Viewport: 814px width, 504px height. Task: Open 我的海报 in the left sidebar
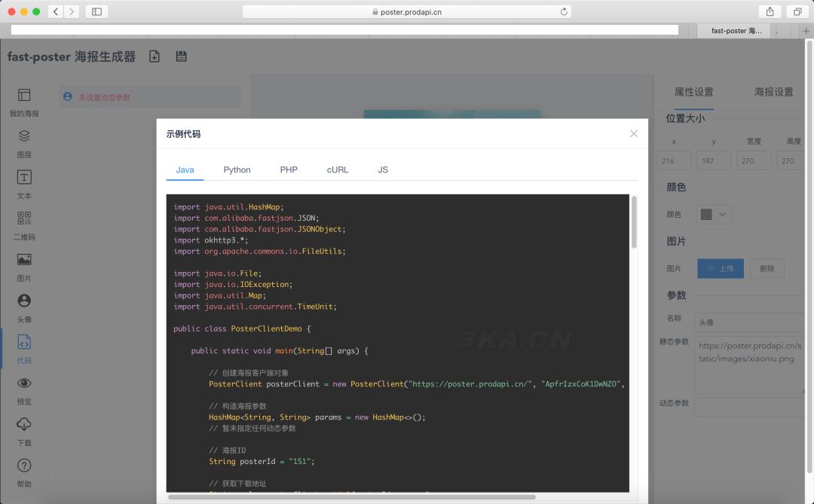point(24,96)
